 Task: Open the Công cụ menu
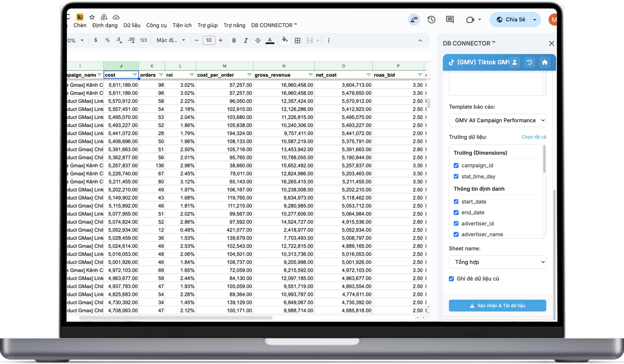pos(156,25)
